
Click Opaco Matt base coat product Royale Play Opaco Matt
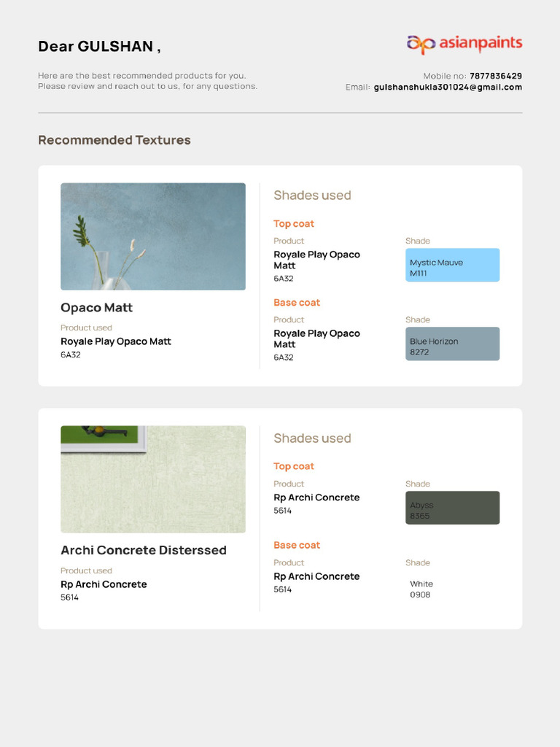click(316, 338)
